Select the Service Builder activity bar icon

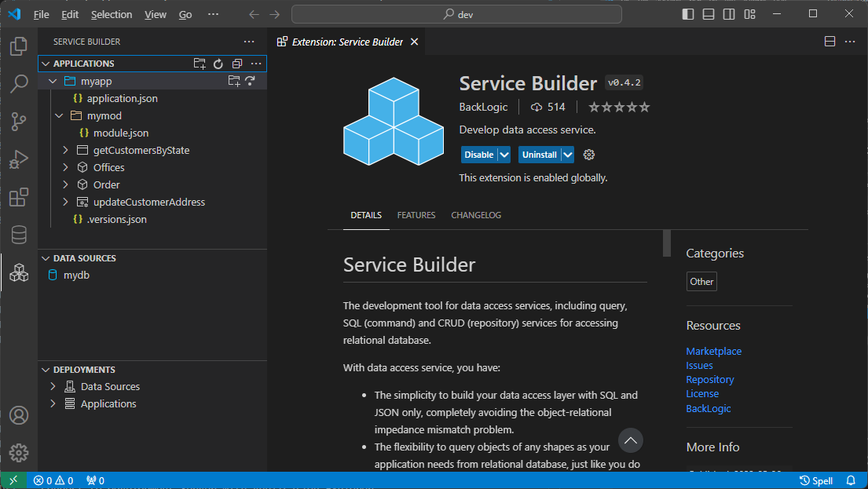pyautogui.click(x=19, y=272)
